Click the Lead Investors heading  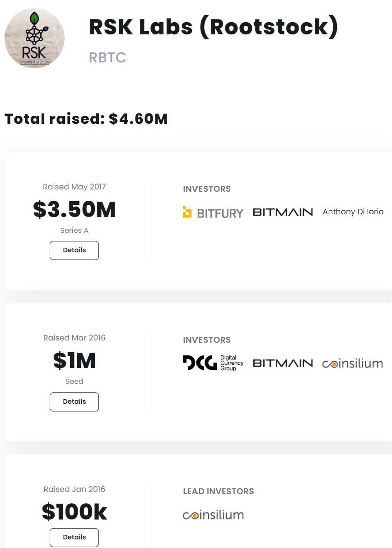(x=218, y=491)
